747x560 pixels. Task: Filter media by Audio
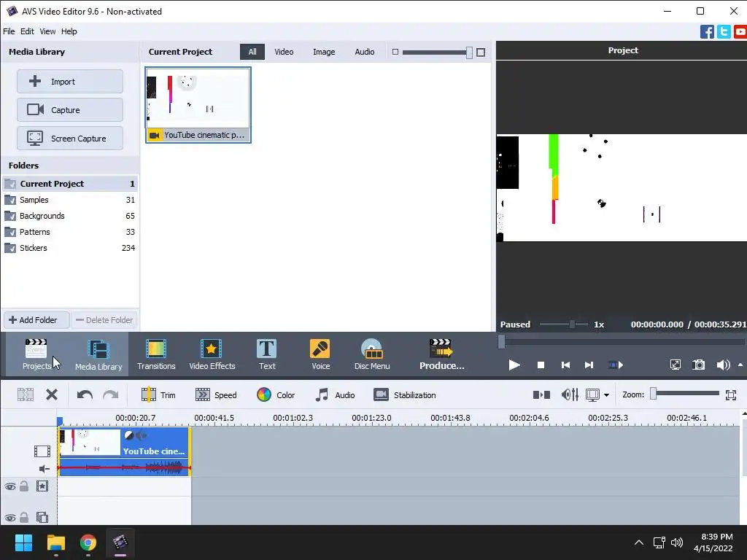pyautogui.click(x=364, y=52)
